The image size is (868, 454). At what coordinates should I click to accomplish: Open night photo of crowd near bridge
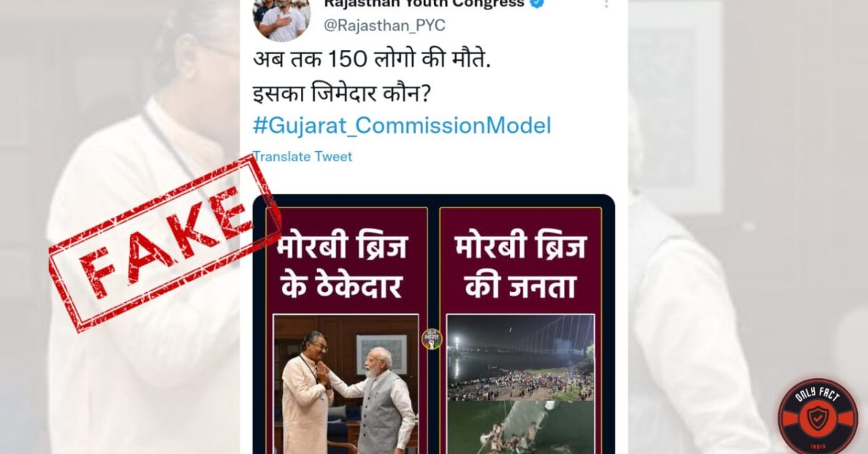520,357
